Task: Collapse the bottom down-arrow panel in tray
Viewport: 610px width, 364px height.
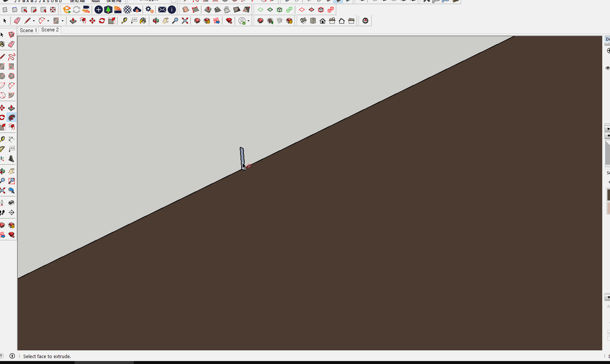Action: tap(608, 297)
